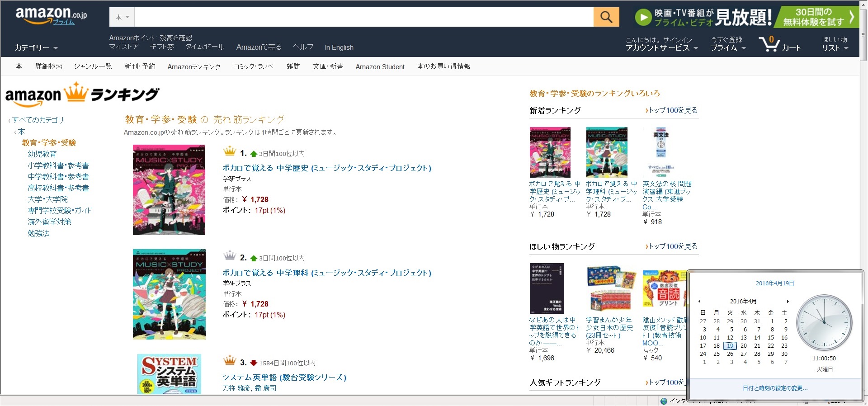Click the orange search magnifier button
This screenshot has width=868, height=406.
click(x=606, y=17)
